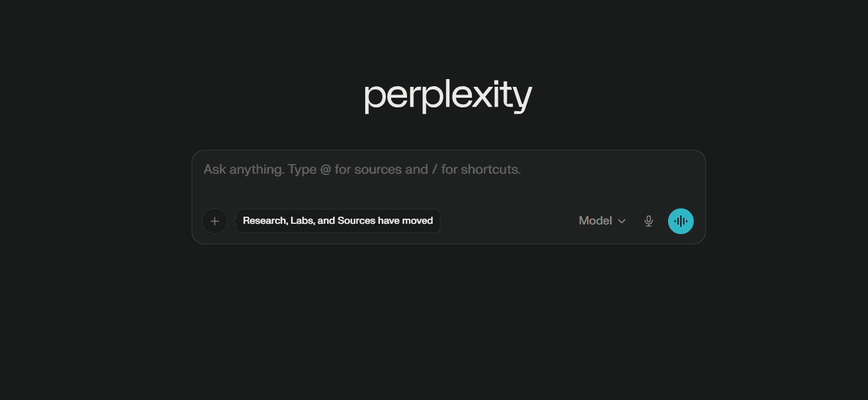Expand the Model selector chevron
The width and height of the screenshot is (868, 400).
(622, 221)
